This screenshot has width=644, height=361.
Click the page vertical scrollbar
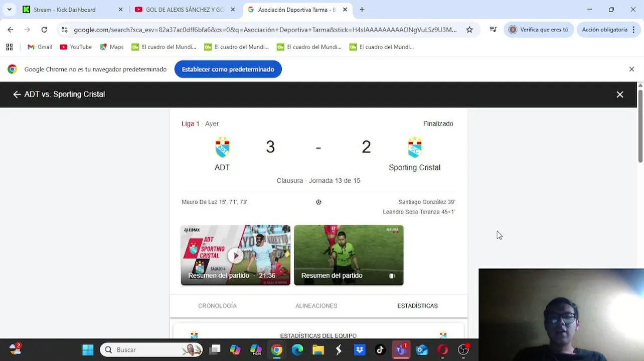click(x=640, y=125)
